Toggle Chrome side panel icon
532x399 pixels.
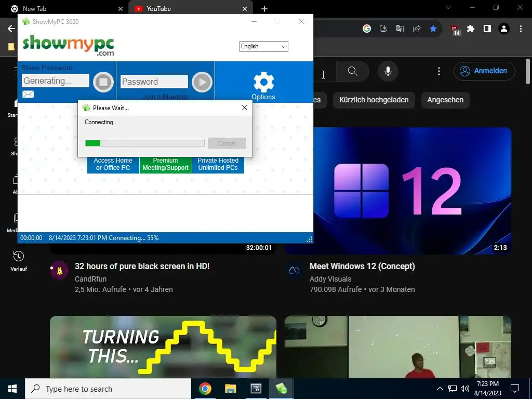click(x=487, y=29)
